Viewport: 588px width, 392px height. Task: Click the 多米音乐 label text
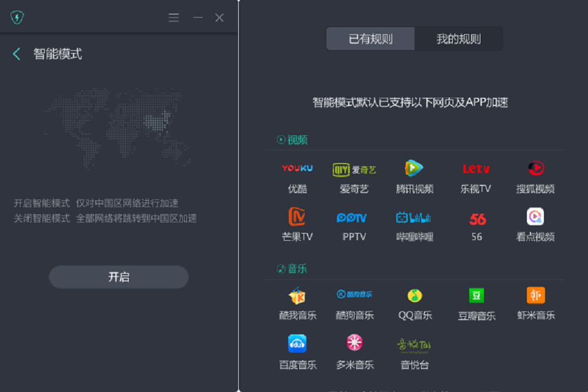click(x=355, y=364)
